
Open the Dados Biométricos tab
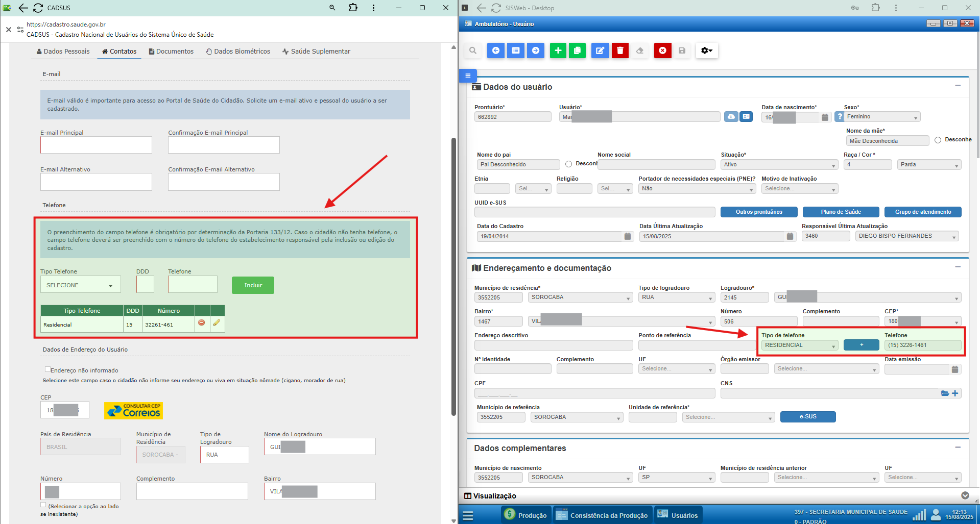[x=238, y=52]
